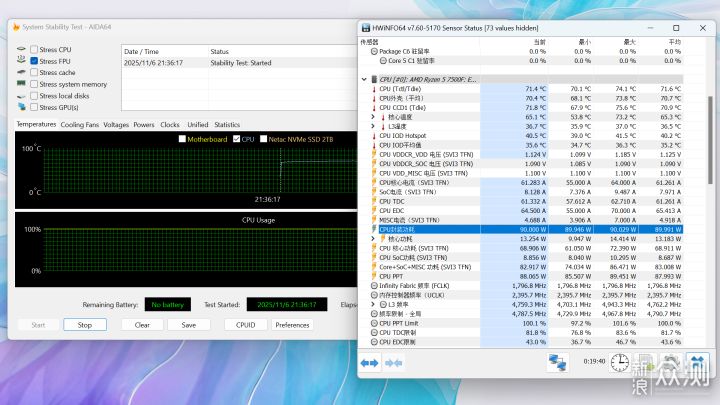Hide the CPU temperature graph line
The image size is (720, 405).
pos(236,139)
